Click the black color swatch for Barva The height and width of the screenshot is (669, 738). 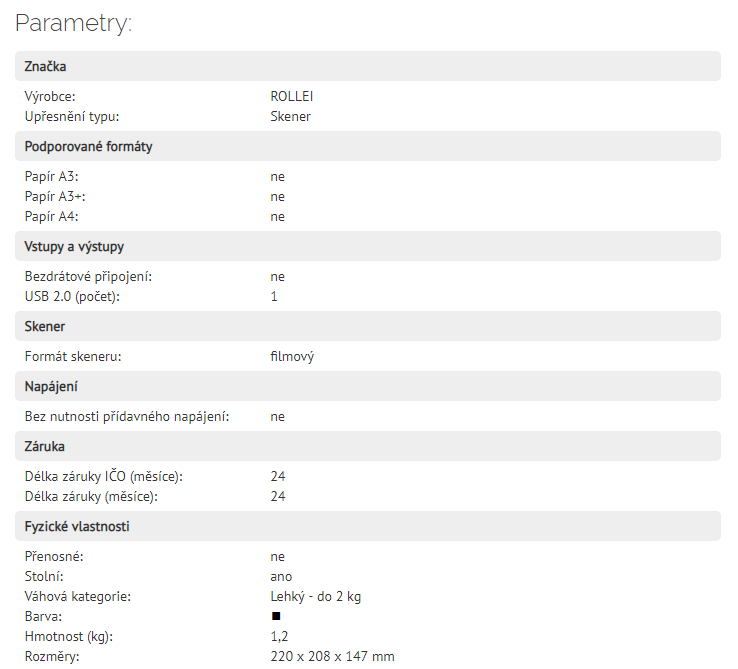coord(276,616)
